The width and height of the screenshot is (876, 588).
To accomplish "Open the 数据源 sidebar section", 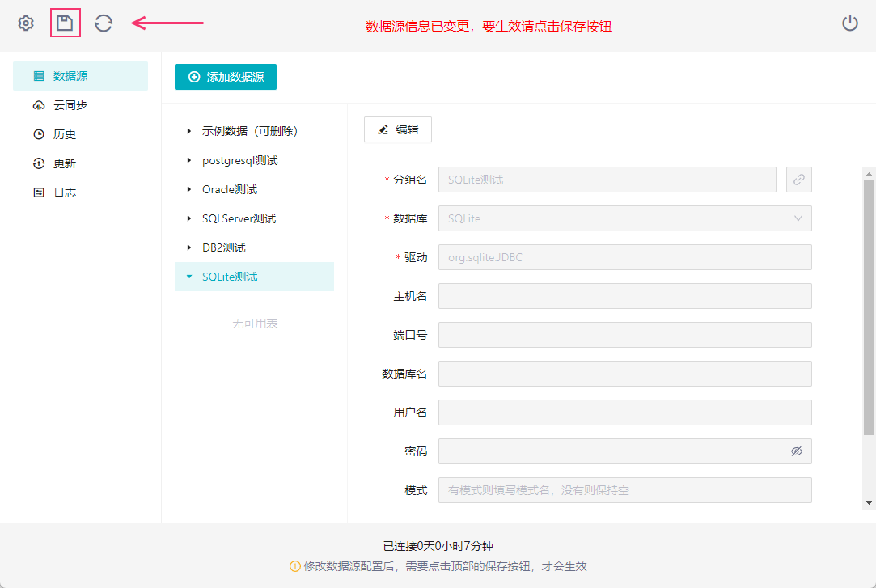I will 80,76.
